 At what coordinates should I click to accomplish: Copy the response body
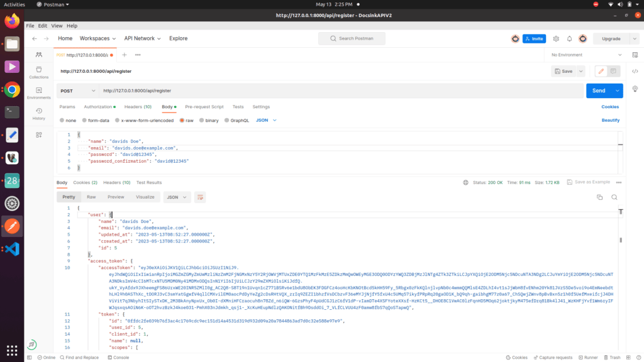[x=599, y=197]
